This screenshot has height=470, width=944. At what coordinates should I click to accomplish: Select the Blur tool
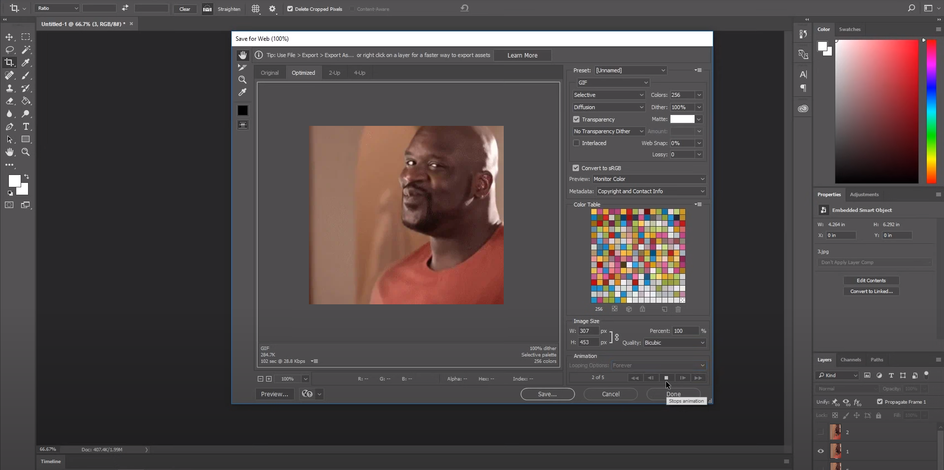coord(9,114)
